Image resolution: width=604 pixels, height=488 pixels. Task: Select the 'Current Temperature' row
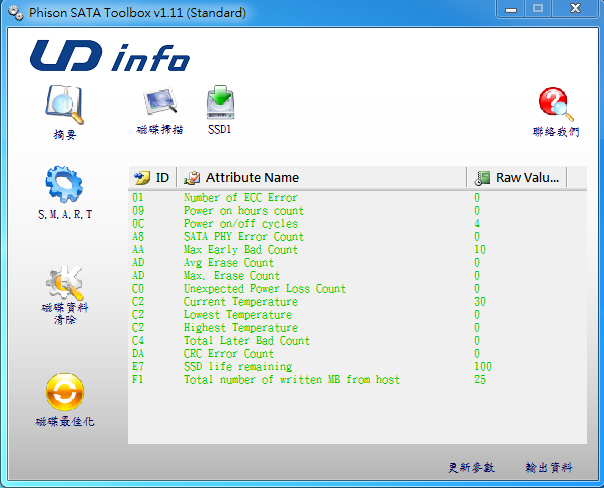pos(357,302)
